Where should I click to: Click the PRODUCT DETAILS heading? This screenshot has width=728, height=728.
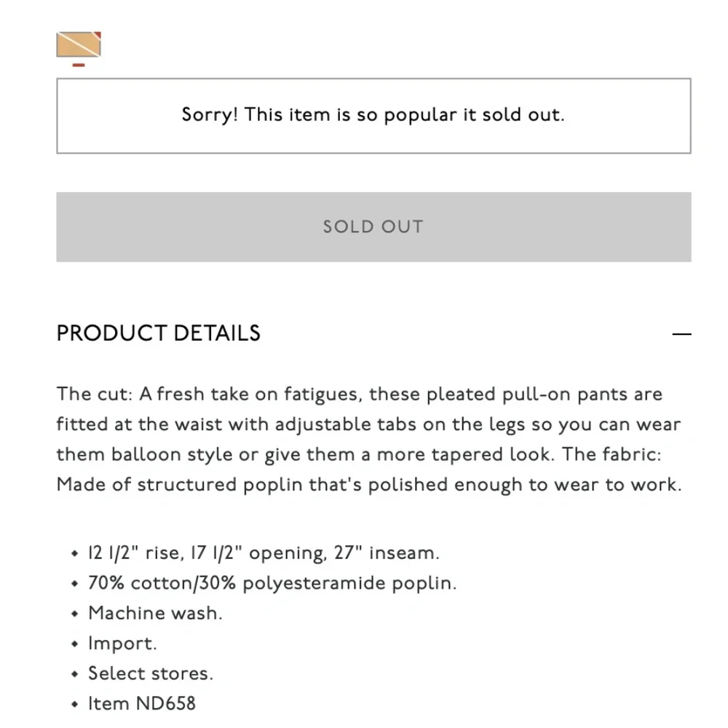pos(159,333)
